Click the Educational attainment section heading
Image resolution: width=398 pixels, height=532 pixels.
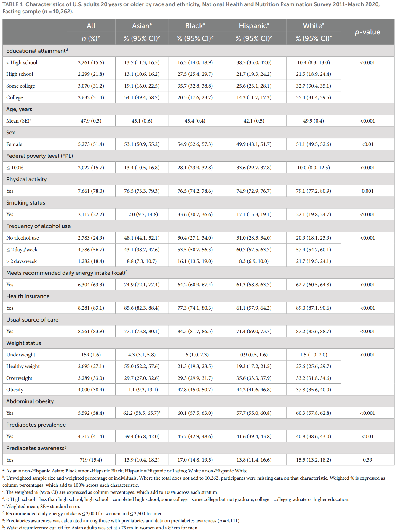click(x=37, y=51)
